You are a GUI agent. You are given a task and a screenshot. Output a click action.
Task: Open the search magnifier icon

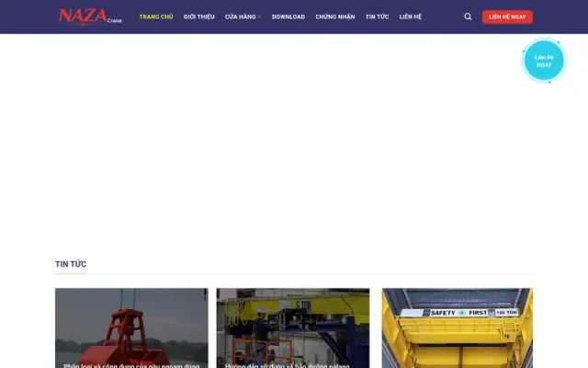click(x=468, y=17)
